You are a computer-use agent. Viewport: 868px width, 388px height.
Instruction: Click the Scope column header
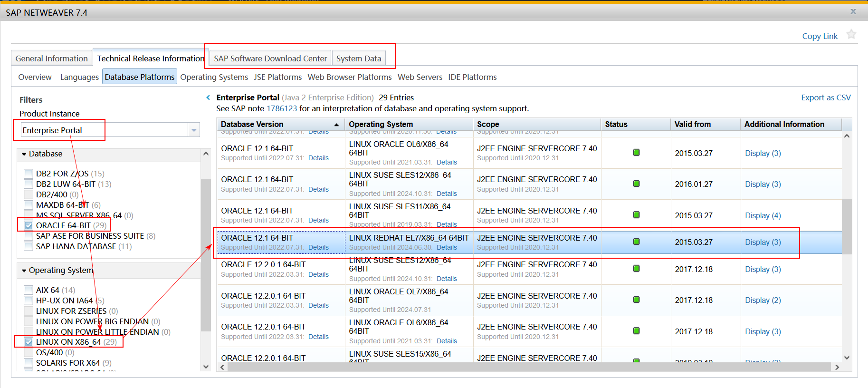537,124
